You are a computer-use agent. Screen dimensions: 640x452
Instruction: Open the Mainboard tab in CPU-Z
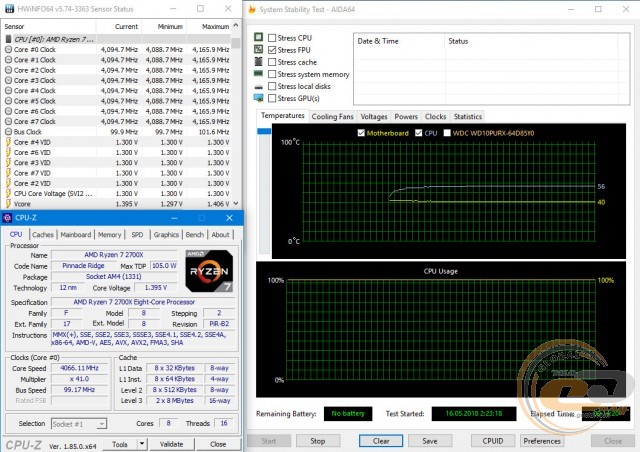coord(76,235)
